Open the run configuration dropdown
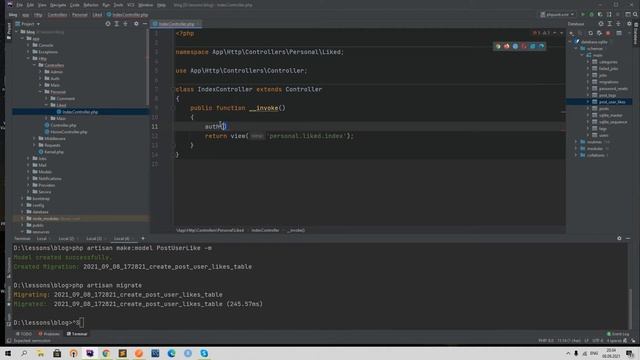Screen dimensions: 640x360 558,14
